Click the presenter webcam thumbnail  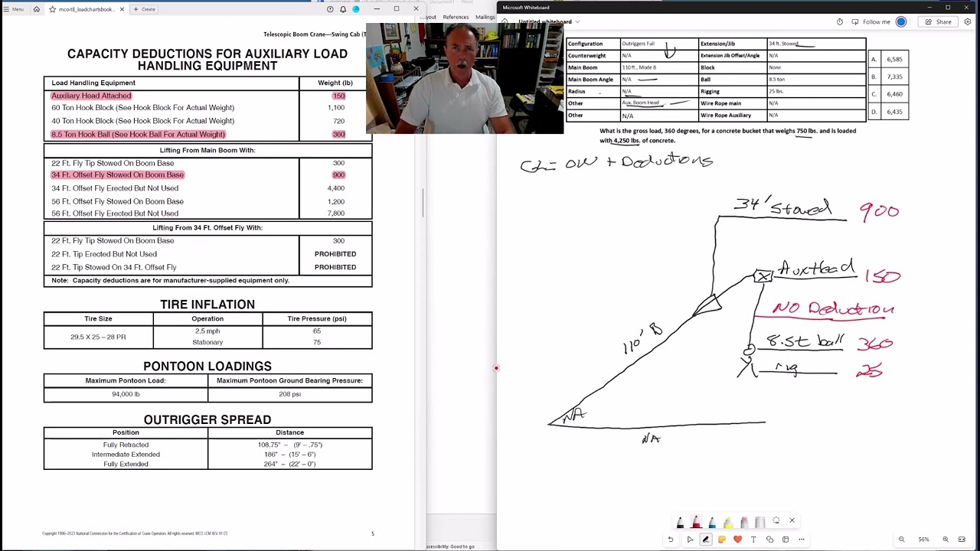click(465, 79)
